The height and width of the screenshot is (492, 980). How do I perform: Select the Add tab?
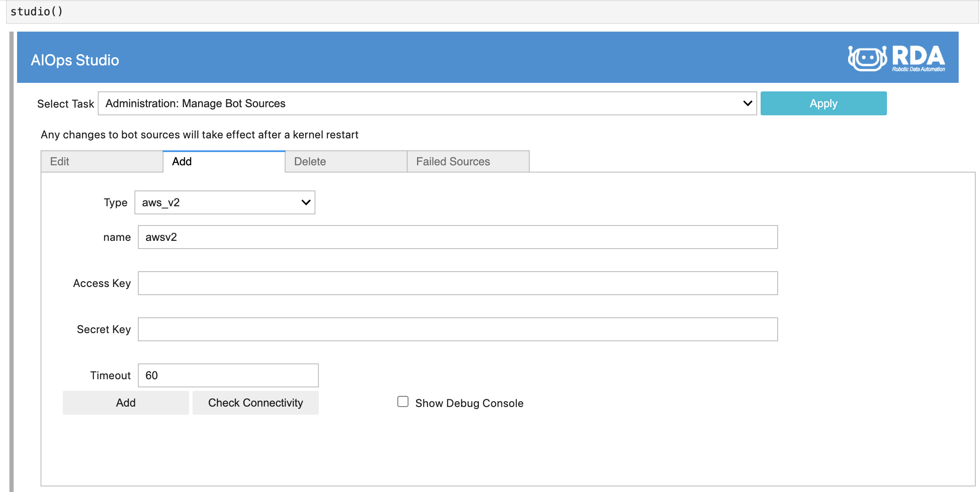pos(224,161)
